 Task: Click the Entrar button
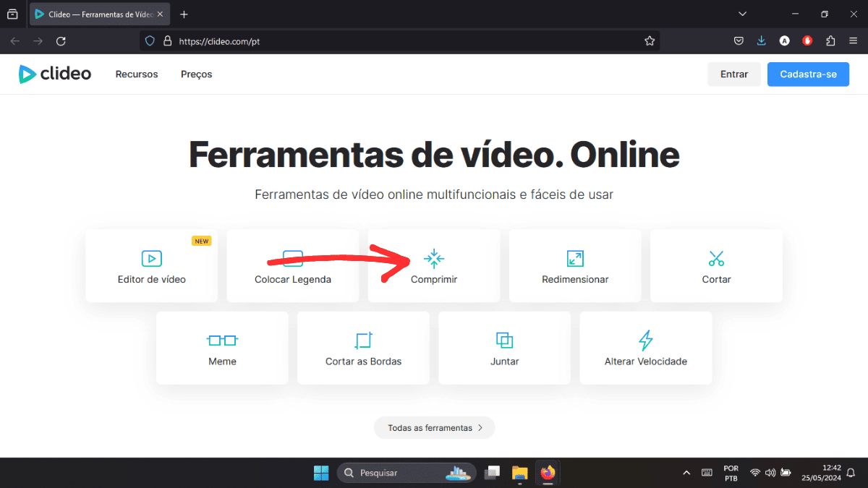(733, 74)
